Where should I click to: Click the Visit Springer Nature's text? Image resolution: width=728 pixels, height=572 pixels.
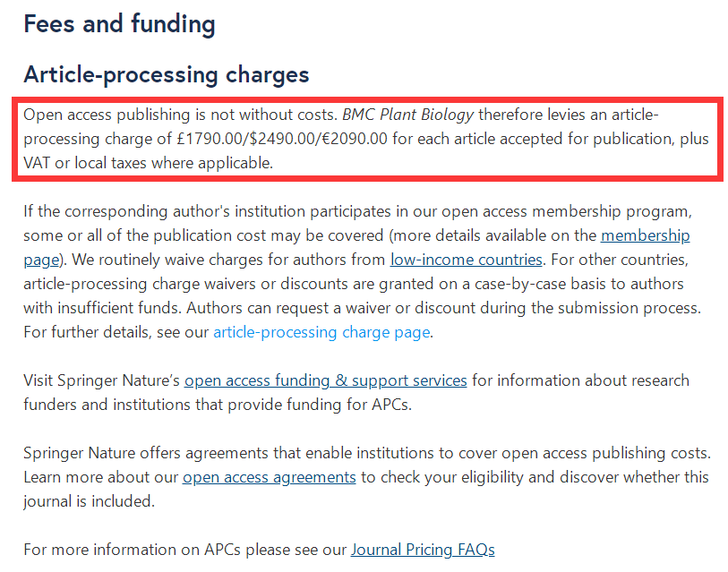[102, 380]
